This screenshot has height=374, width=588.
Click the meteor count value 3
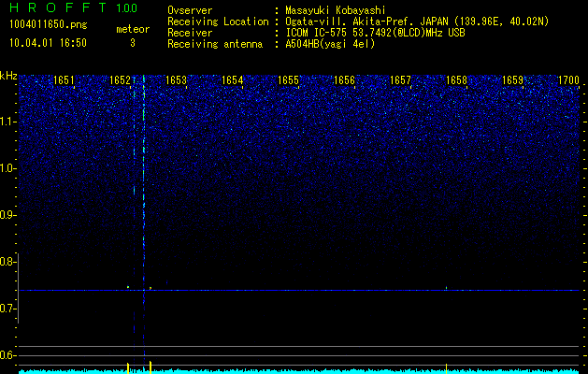click(x=133, y=44)
